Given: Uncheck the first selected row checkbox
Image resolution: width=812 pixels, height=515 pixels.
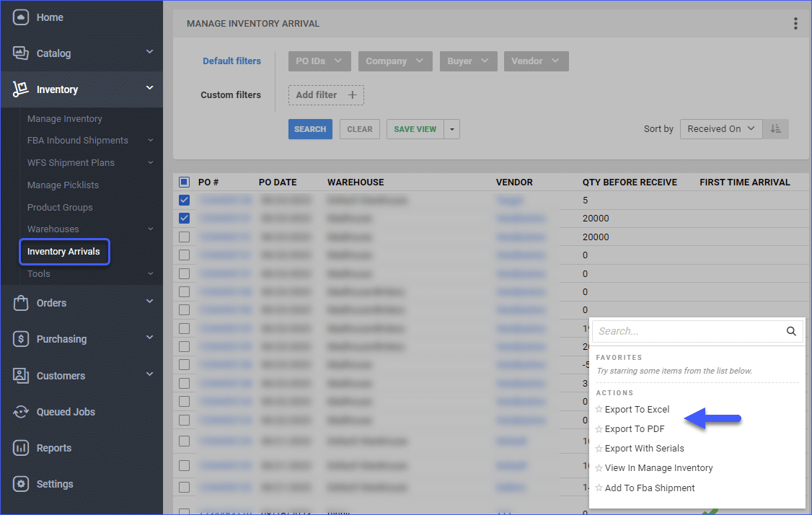Looking at the screenshot, I should (x=185, y=200).
